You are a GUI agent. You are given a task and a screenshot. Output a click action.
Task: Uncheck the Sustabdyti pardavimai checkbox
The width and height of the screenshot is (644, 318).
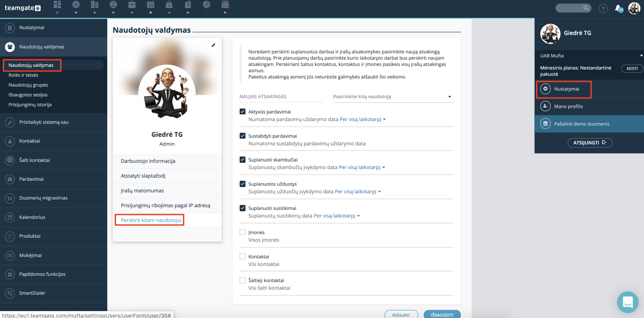point(243,136)
